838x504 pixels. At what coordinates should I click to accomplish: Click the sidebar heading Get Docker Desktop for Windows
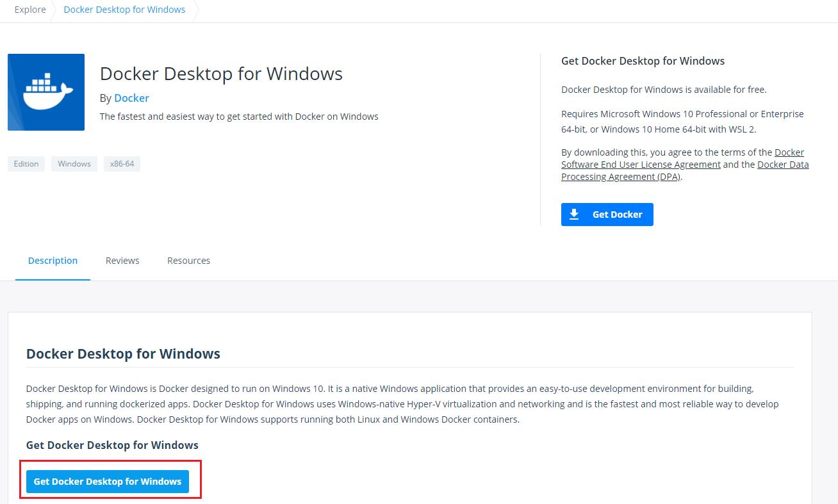point(643,61)
